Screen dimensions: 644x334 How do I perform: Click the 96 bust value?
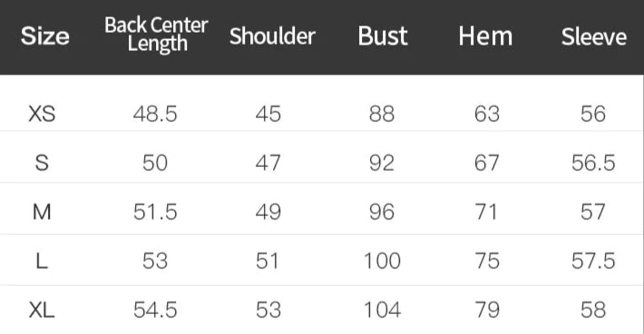(x=382, y=212)
